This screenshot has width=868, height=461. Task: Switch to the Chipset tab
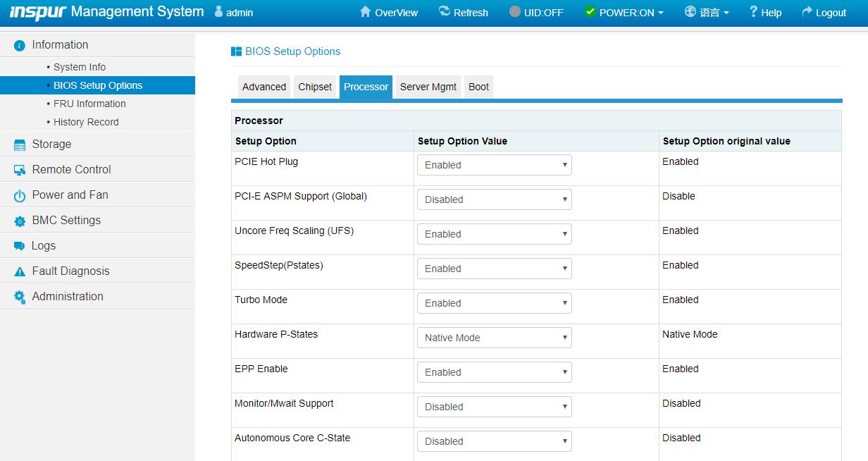(x=315, y=87)
